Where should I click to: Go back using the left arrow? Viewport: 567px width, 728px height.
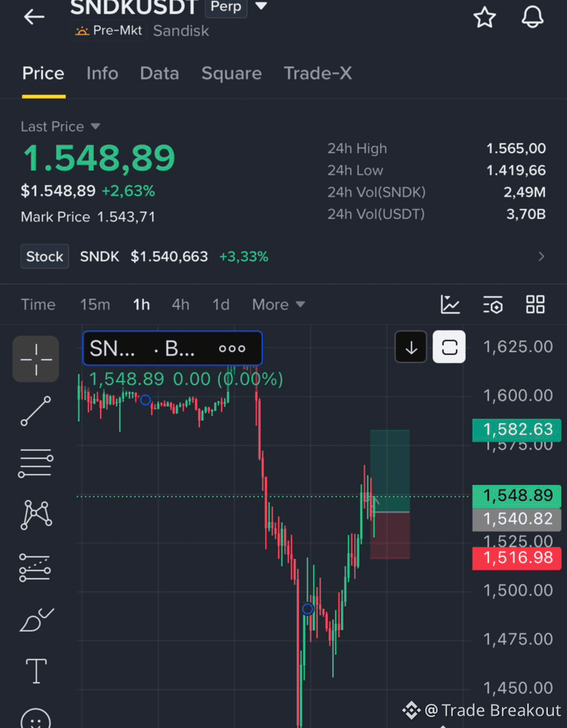click(x=34, y=17)
